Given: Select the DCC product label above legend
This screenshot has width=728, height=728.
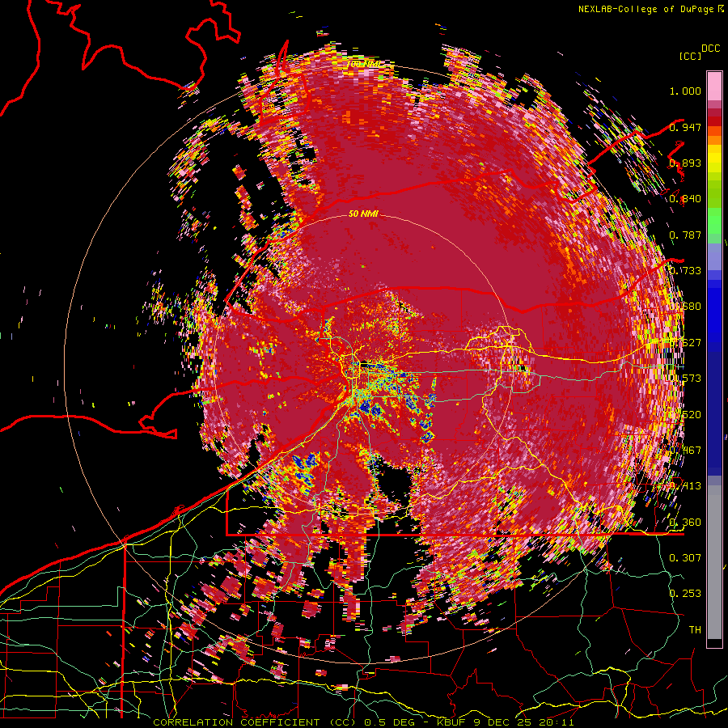Looking at the screenshot, I should click(x=710, y=49).
